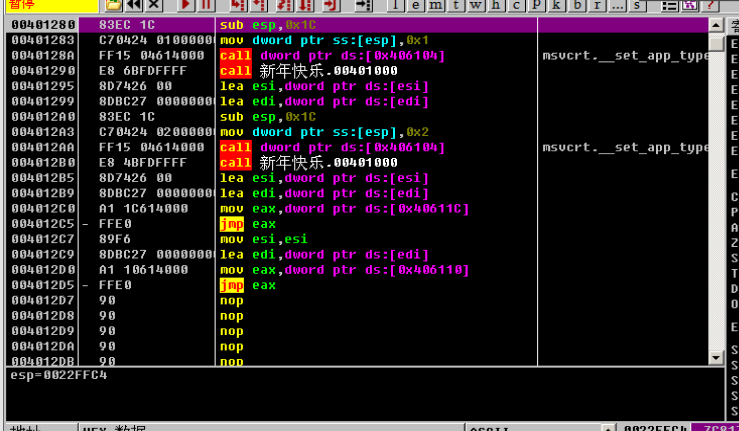Open the Log window with L button
Image resolution: width=739 pixels, height=431 pixels.
coord(396,6)
